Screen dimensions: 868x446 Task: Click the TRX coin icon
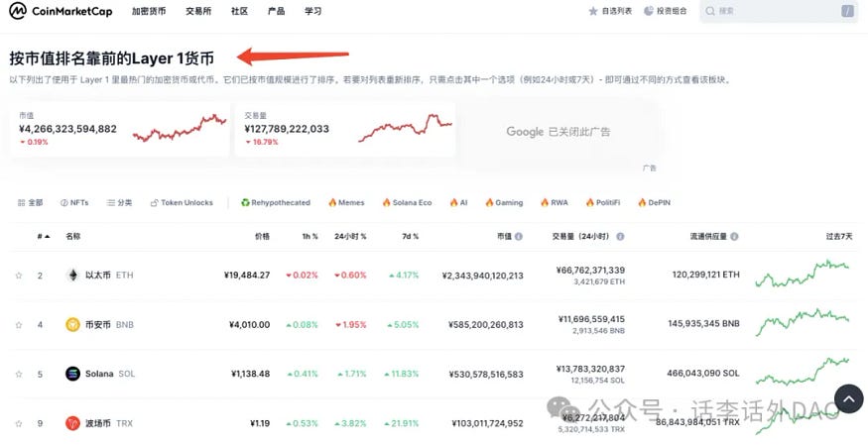72,423
